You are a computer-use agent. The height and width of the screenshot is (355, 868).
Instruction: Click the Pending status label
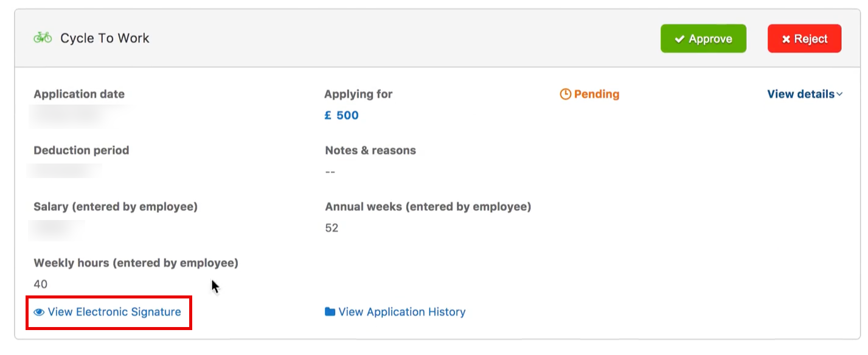pos(597,94)
